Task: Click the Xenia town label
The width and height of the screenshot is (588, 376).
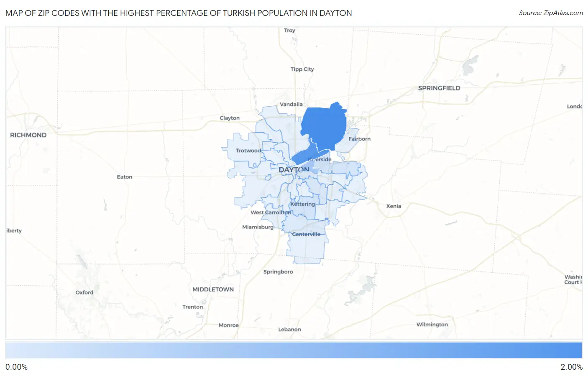Action: (x=394, y=206)
